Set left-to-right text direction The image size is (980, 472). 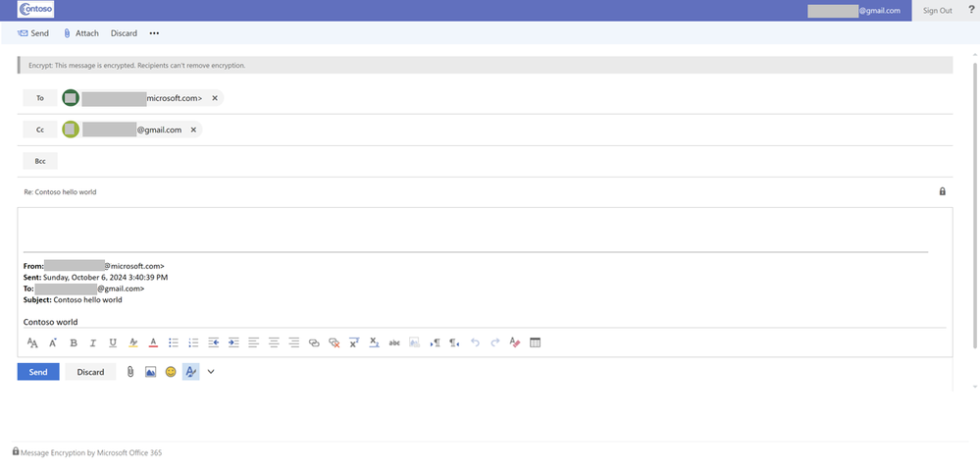point(435,342)
